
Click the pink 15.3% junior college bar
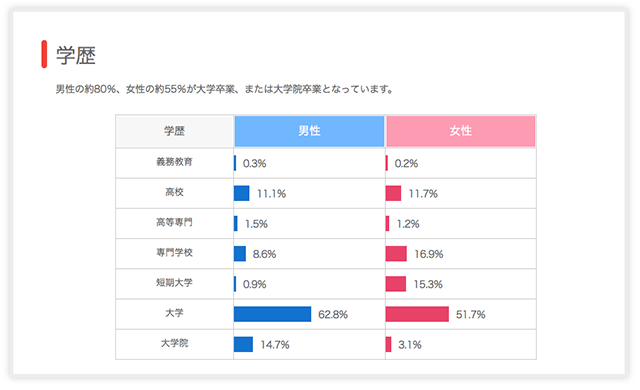point(396,284)
